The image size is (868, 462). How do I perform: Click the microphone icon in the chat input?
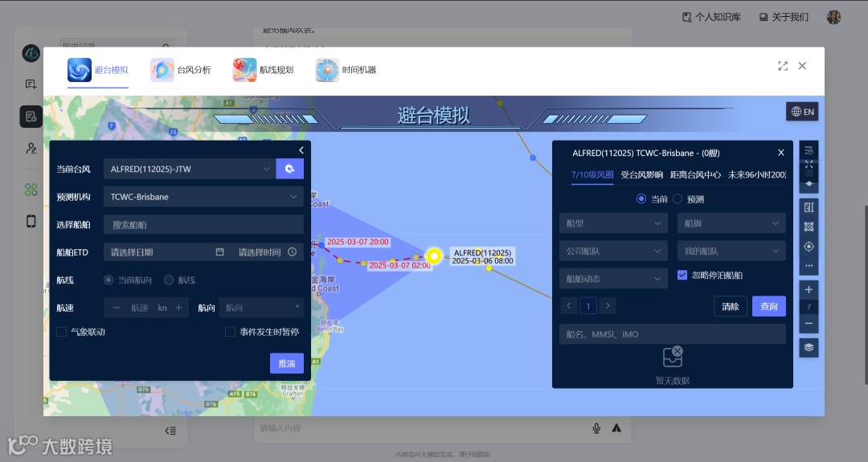coord(596,428)
